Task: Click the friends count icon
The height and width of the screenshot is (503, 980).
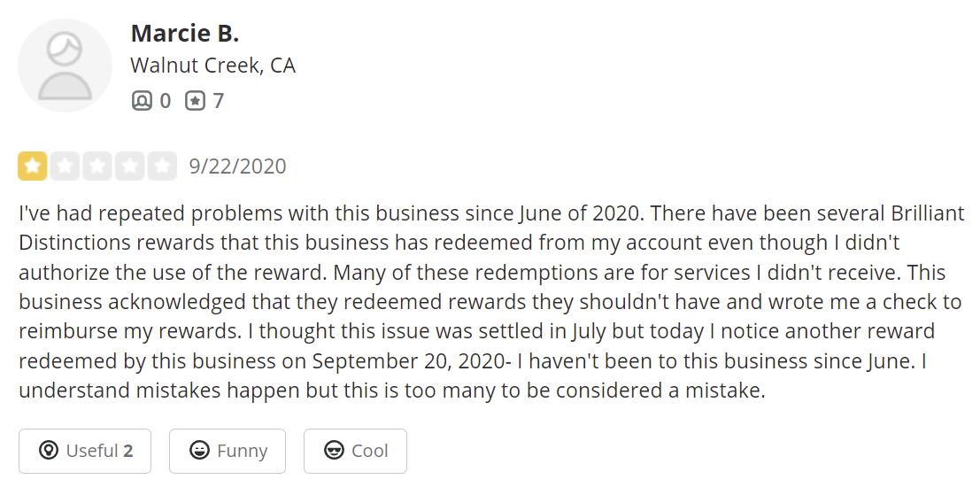Action: [142, 101]
